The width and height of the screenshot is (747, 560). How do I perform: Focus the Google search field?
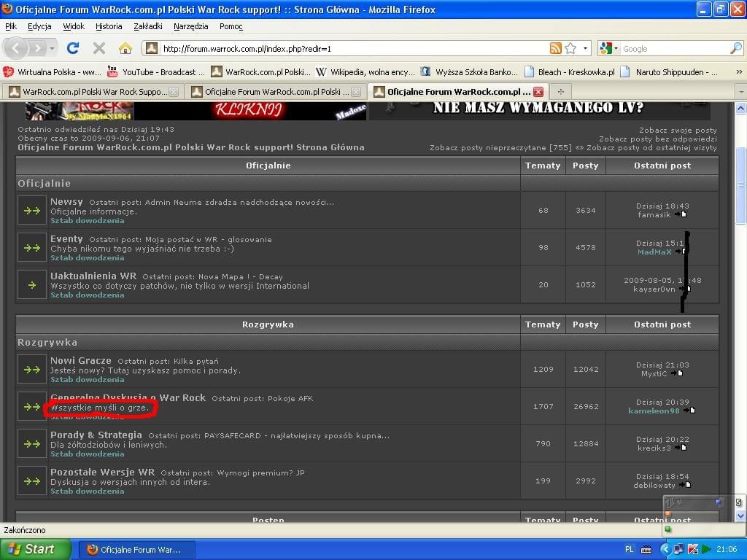pos(676,49)
